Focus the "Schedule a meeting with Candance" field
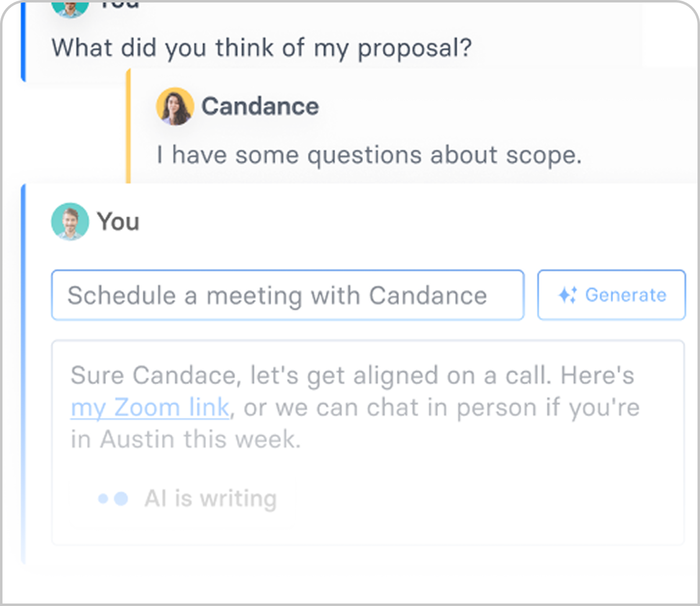 point(287,296)
